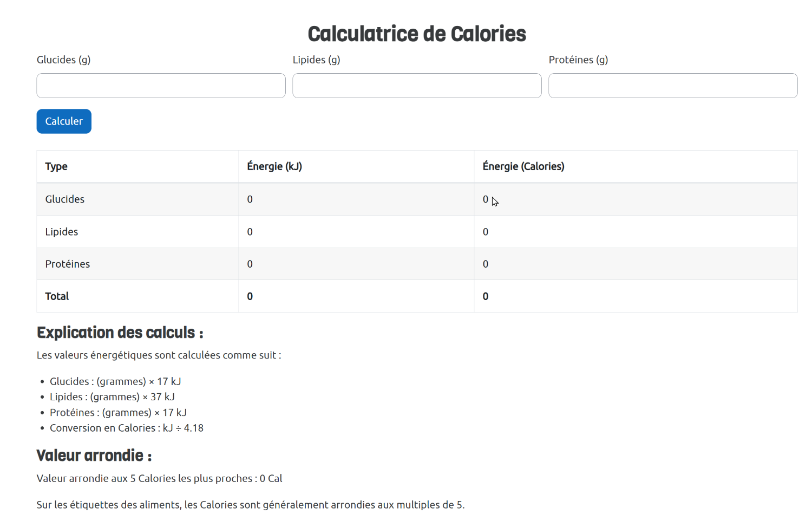
Task: Click the Glucides (g) label
Action: click(63, 60)
